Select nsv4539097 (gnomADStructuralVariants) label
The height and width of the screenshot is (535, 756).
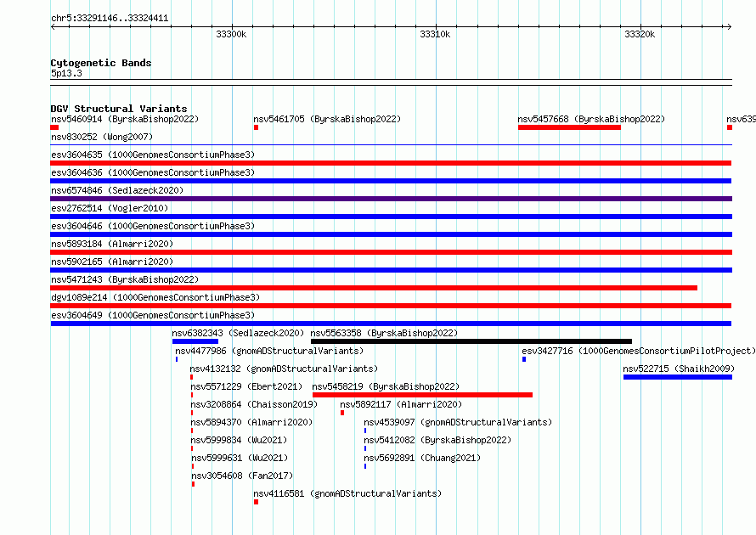click(x=458, y=422)
